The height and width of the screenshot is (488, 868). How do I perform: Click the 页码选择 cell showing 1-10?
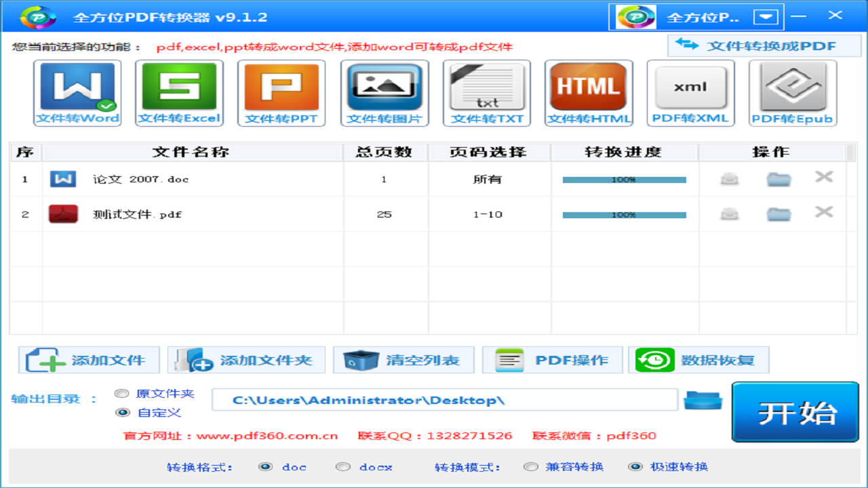488,214
